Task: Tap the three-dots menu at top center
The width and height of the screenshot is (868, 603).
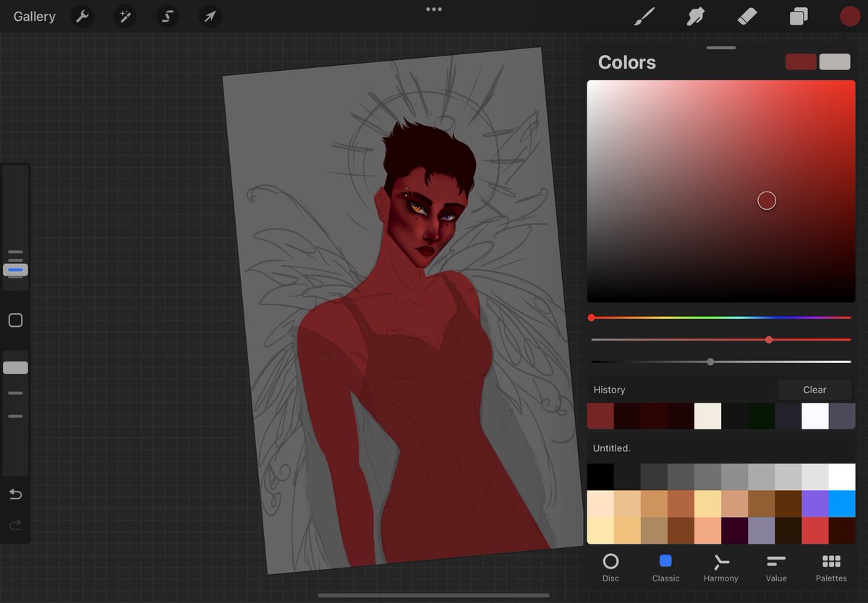Action: point(434,9)
